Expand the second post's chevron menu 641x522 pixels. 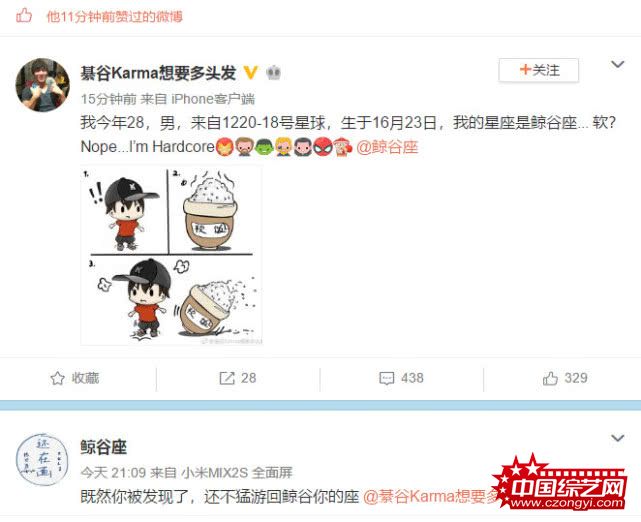pyautogui.click(x=617, y=438)
